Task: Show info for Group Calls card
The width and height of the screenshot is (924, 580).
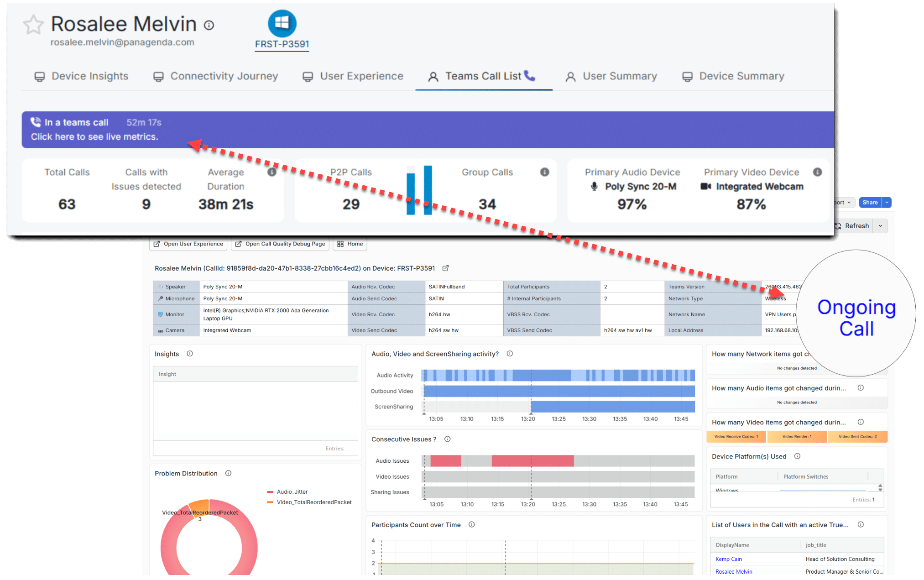Action: point(544,172)
